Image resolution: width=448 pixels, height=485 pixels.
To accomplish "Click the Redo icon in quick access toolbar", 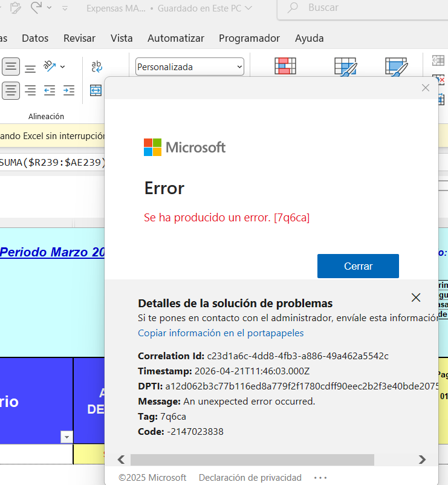I will 36,7.
